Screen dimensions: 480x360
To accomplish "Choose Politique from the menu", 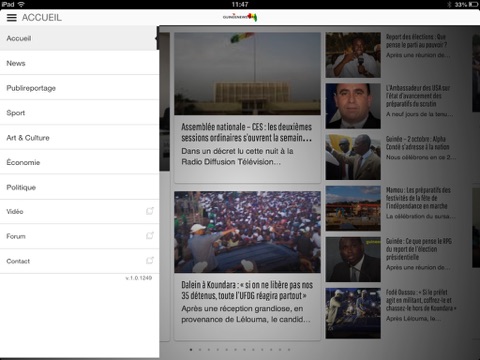I will pos(79,187).
